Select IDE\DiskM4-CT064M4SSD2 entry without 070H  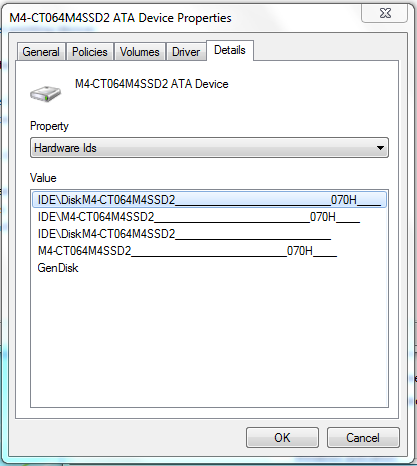184,234
